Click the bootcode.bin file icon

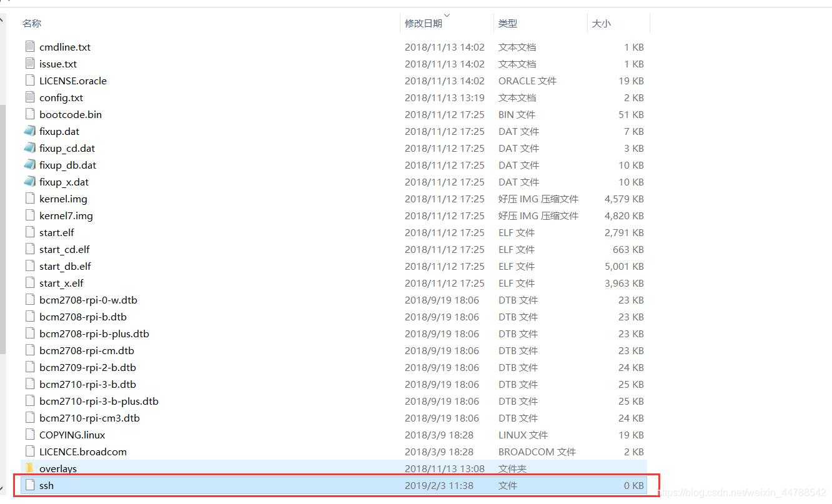(30, 114)
